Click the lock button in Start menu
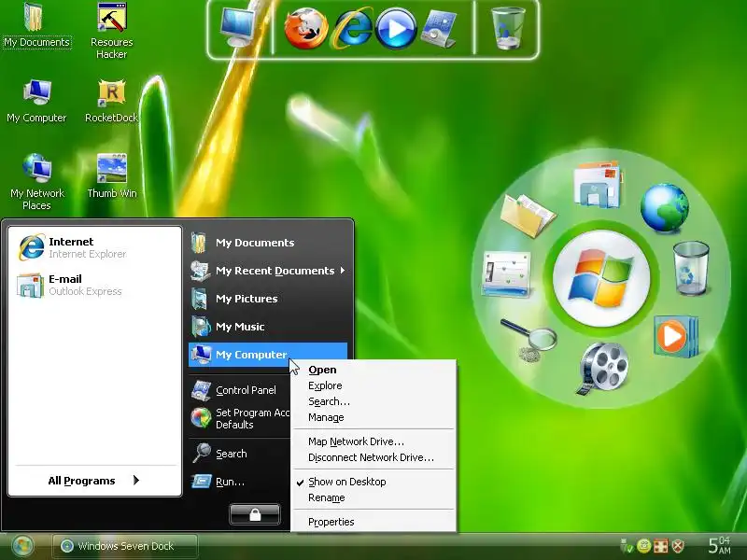This screenshot has height=560, width=747. click(255, 514)
